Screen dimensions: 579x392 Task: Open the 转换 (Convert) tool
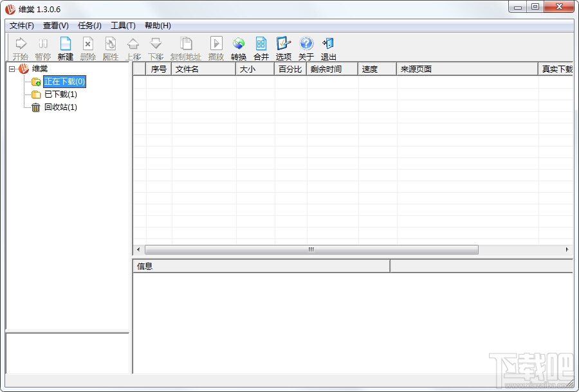(x=239, y=48)
